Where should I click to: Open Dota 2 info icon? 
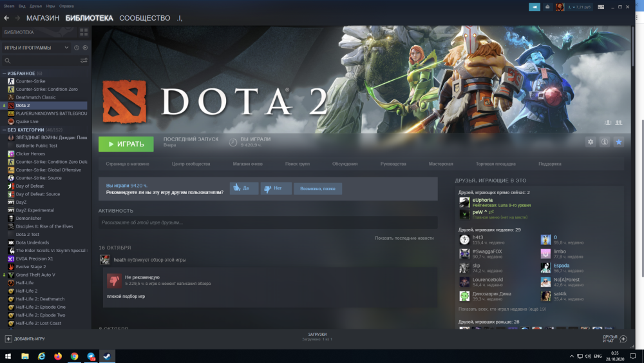click(605, 142)
